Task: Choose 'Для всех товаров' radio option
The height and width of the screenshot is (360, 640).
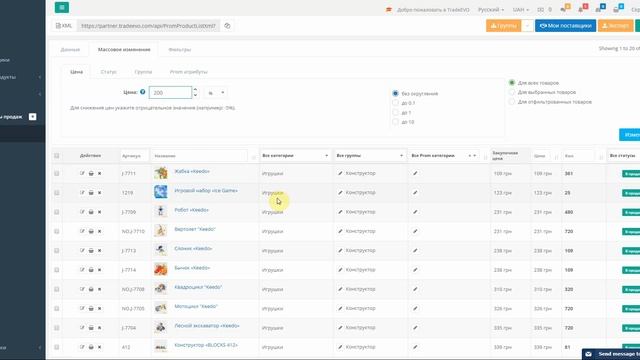Action: pos(511,82)
